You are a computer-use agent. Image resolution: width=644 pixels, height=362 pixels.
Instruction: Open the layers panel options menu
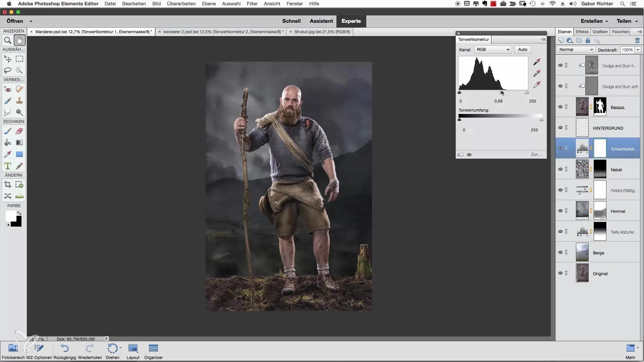click(640, 32)
